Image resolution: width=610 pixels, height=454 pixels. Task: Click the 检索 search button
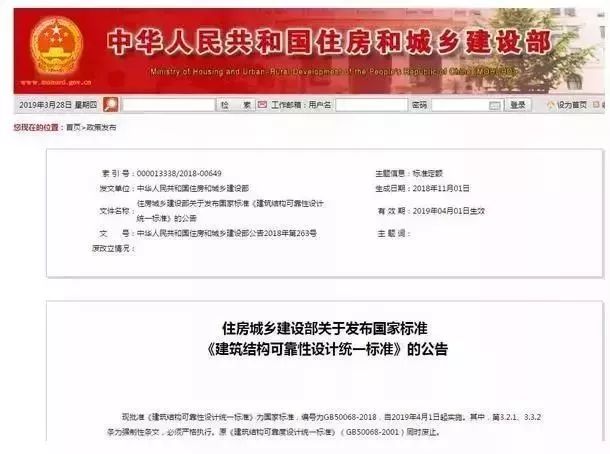[236, 105]
